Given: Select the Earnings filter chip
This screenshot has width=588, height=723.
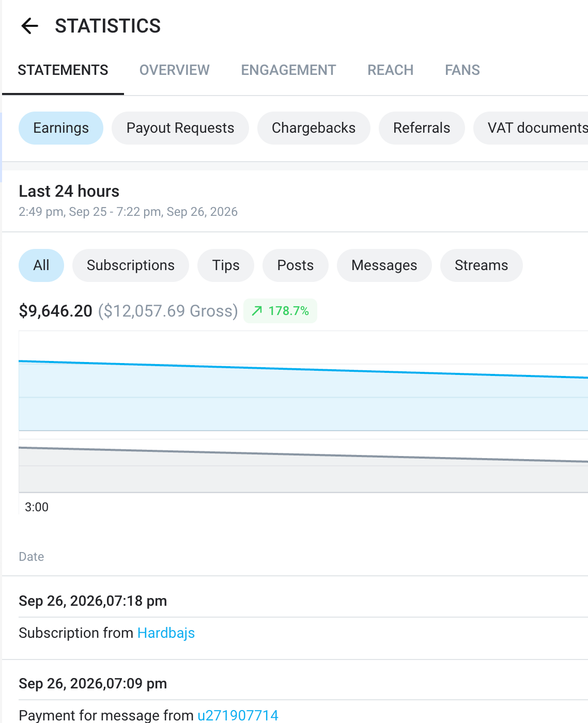Looking at the screenshot, I should pos(61,128).
